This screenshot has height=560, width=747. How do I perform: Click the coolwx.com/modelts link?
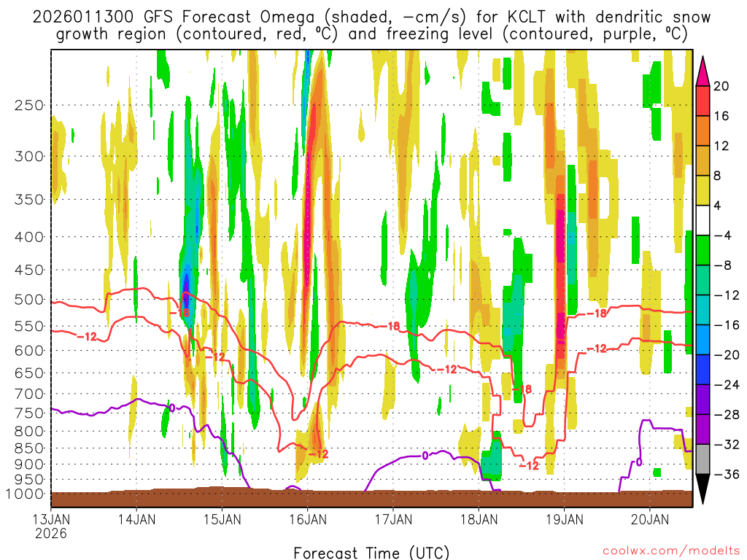point(671,551)
